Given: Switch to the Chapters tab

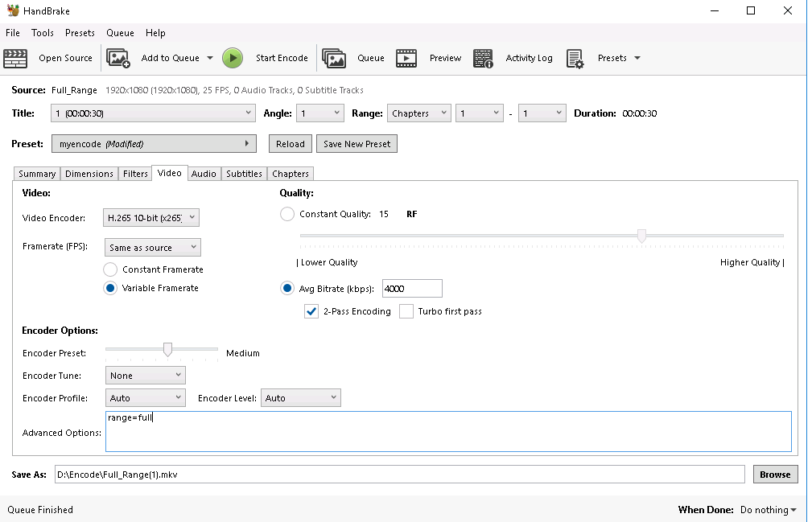Looking at the screenshot, I should click(x=291, y=174).
